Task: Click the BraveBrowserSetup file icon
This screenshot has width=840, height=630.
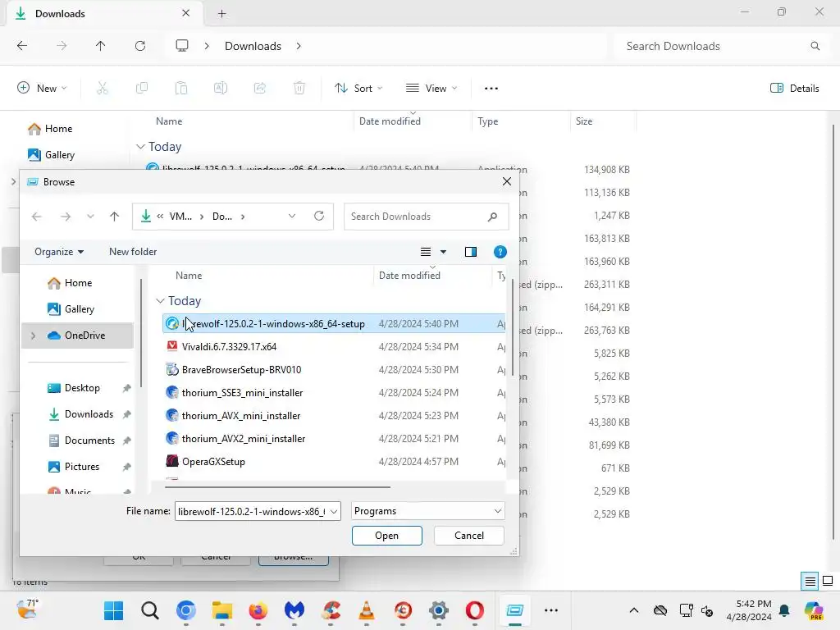Action: [x=172, y=369]
